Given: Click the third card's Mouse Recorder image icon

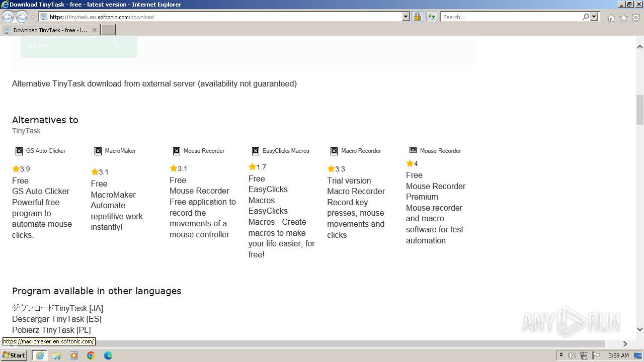Looking at the screenshot, I should tap(177, 151).
